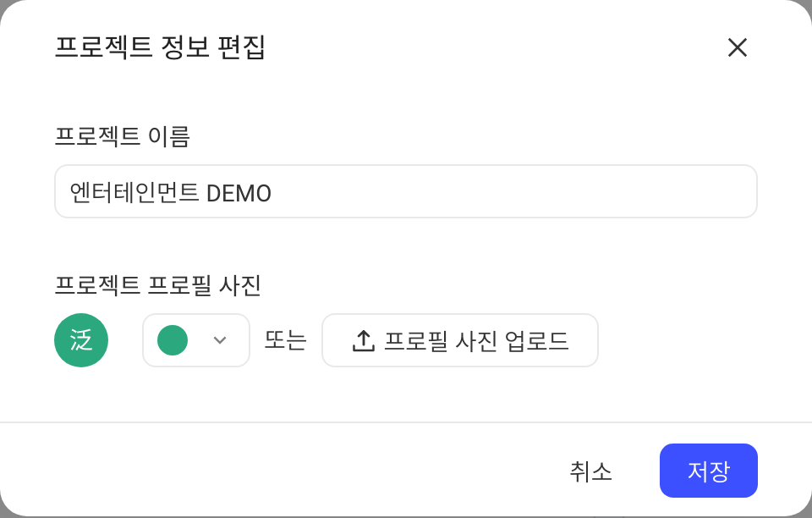Select the green project avatar icon
This screenshot has height=518, width=812.
coord(81,340)
